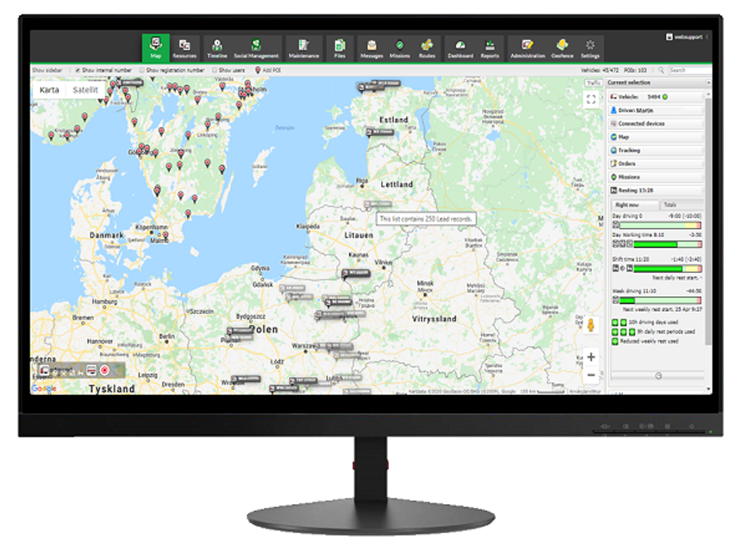Expand the Orders section
The width and height of the screenshot is (747, 560).
point(657,164)
